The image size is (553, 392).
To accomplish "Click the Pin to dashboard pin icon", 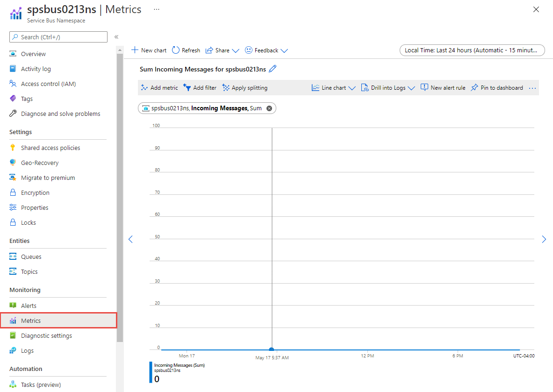I will click(475, 87).
